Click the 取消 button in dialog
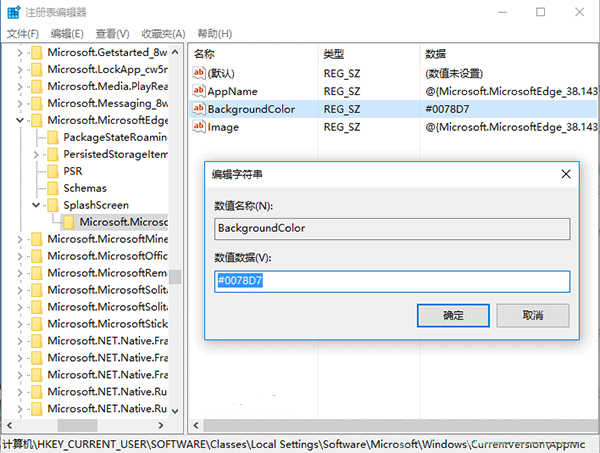The height and width of the screenshot is (453, 600). click(533, 315)
